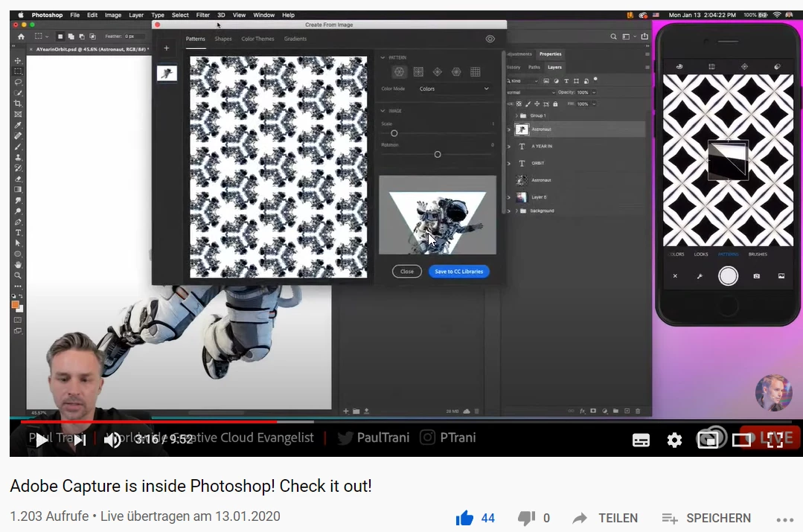Toggle Quick Mask mode icon
The image size is (803, 532).
[18, 319]
